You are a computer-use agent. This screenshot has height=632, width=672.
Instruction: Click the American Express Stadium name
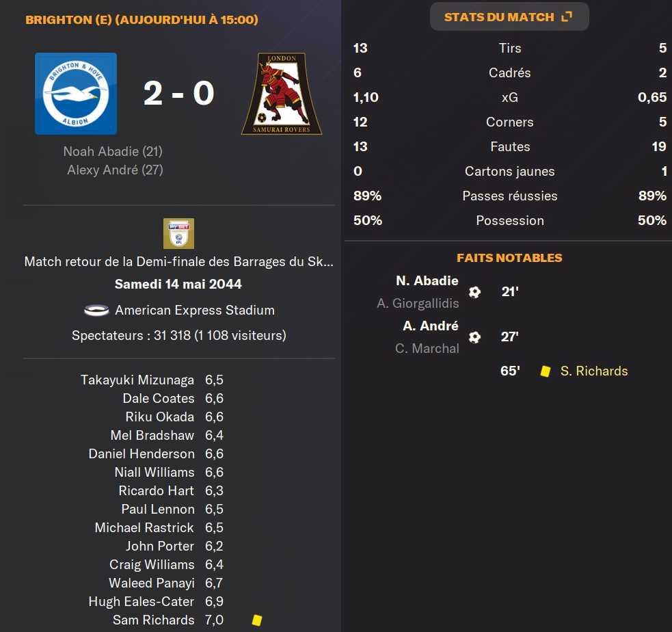coord(194,311)
